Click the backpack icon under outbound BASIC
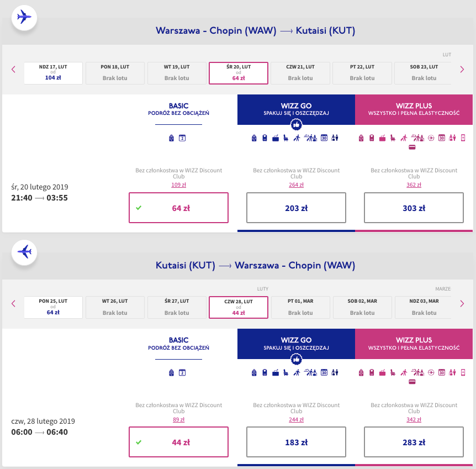This screenshot has width=476, height=469. 172,138
